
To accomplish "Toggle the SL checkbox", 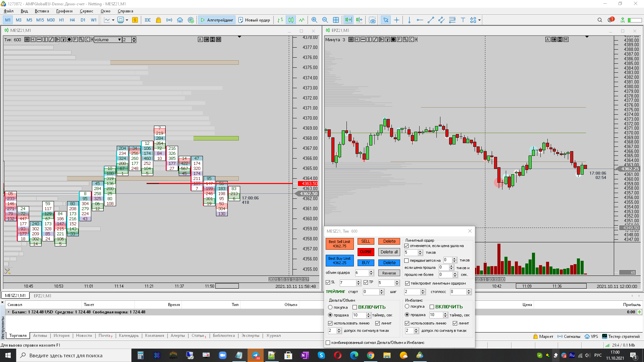I will point(328,283).
